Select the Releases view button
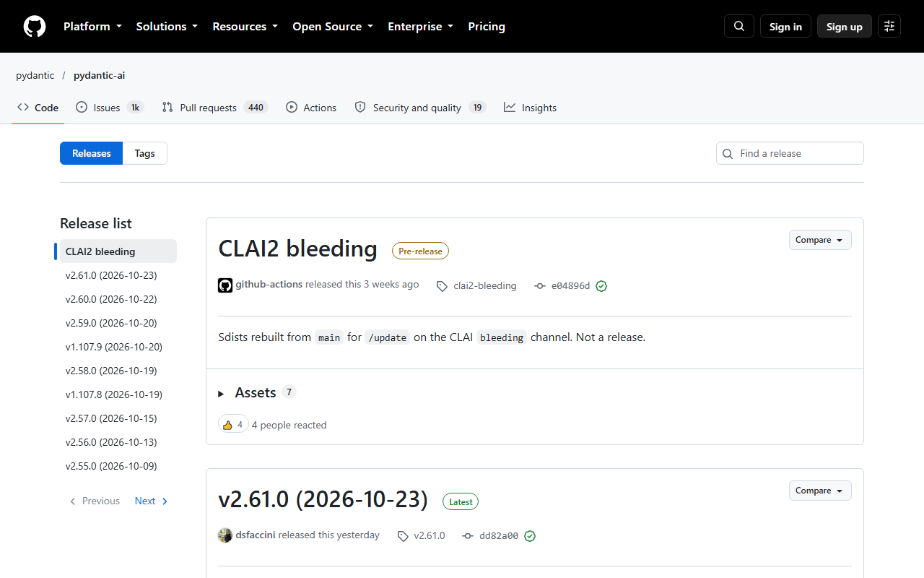This screenshot has height=578, width=924. tap(92, 153)
